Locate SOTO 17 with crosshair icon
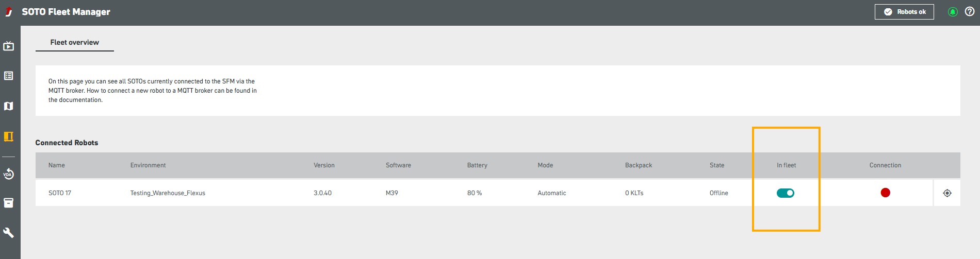Screen dimensions: 980x259 pos(947,193)
